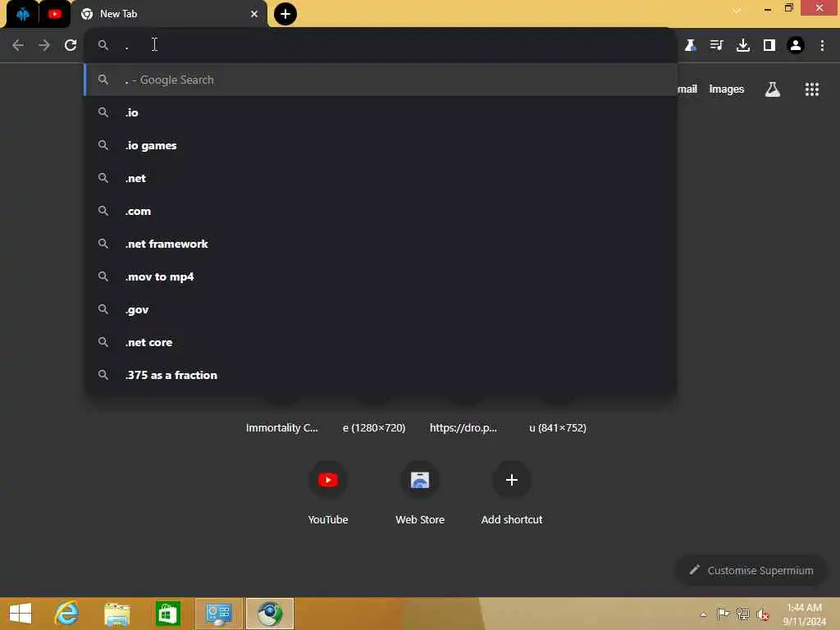Select the '.gov' suggestion

coord(381,309)
